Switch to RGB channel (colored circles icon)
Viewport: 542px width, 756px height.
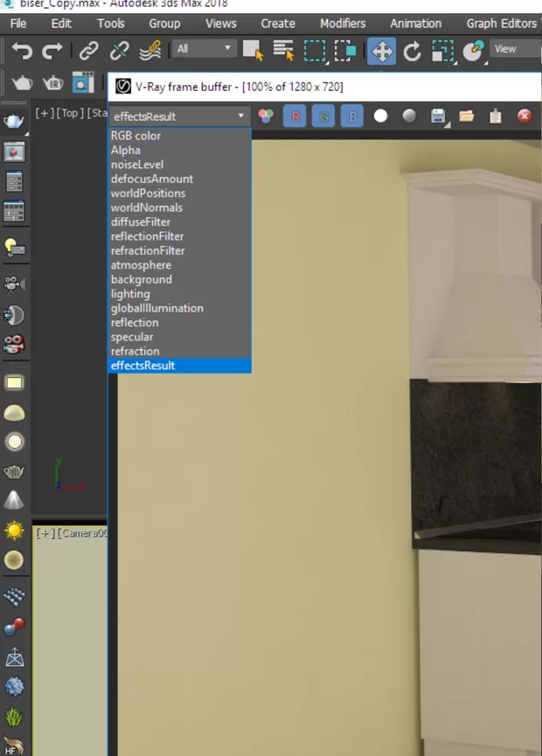(266, 116)
